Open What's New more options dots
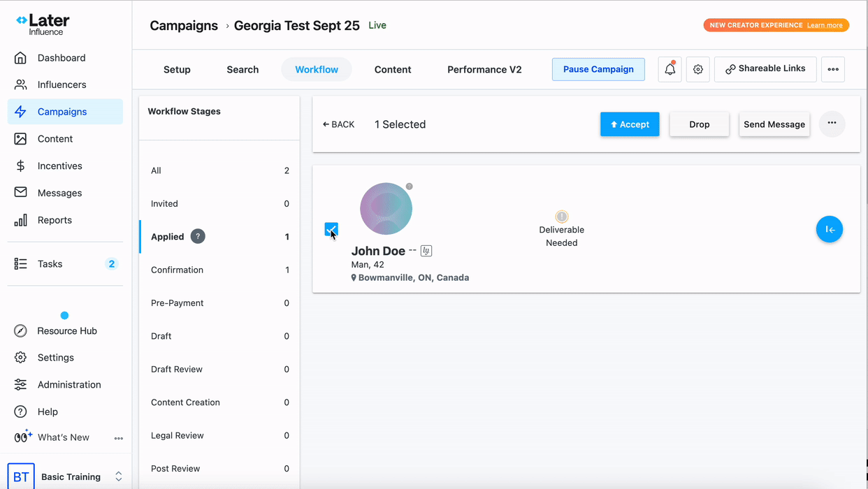 (118, 438)
